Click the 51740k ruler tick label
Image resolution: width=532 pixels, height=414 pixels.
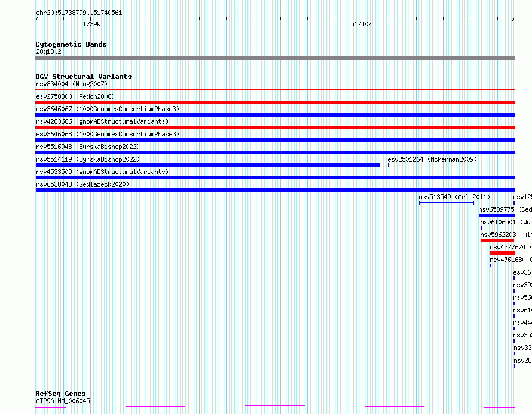coord(361,24)
